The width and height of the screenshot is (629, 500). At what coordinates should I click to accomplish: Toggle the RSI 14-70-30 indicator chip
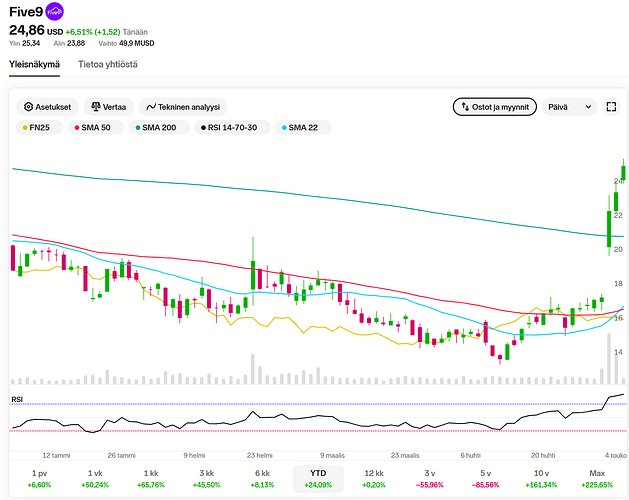(x=232, y=128)
